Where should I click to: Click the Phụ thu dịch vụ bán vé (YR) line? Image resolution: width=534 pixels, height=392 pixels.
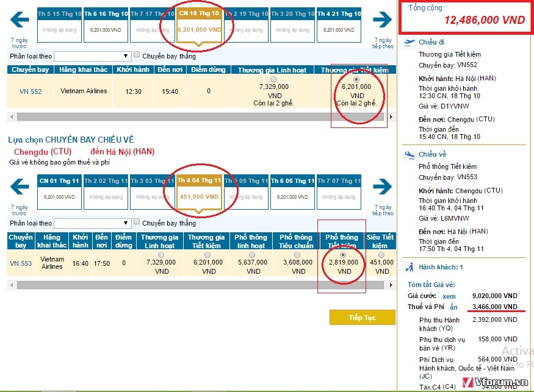(468, 343)
